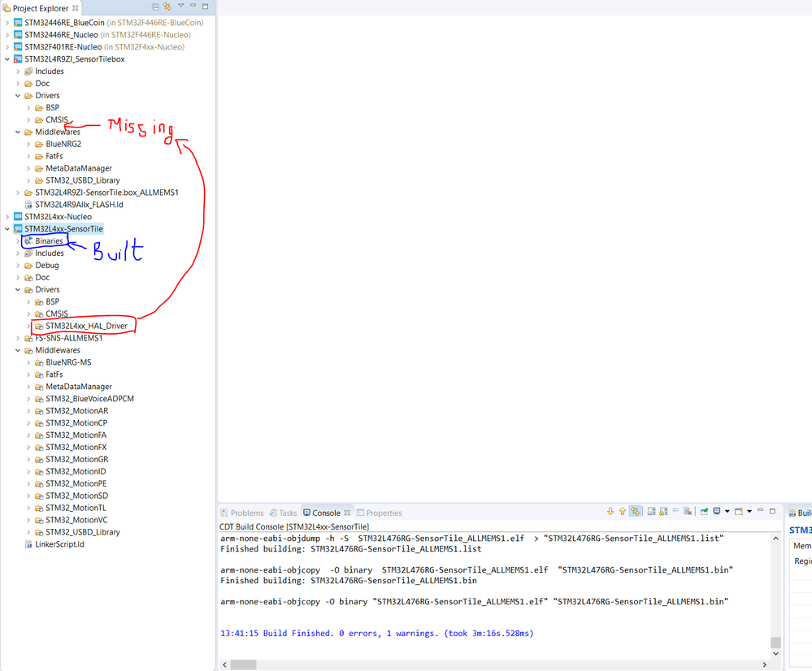Select STM32L4xx-Nucleo project
Image resolution: width=812 pixels, height=671 pixels.
pyautogui.click(x=58, y=217)
